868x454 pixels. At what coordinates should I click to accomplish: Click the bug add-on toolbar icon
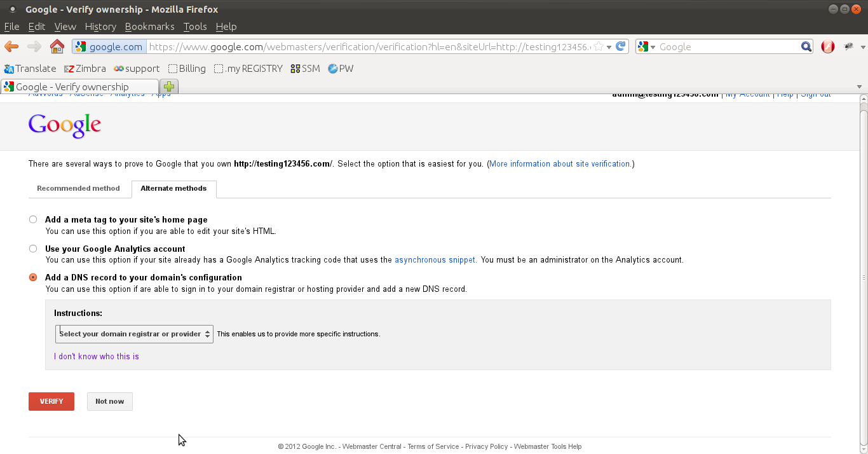click(848, 46)
